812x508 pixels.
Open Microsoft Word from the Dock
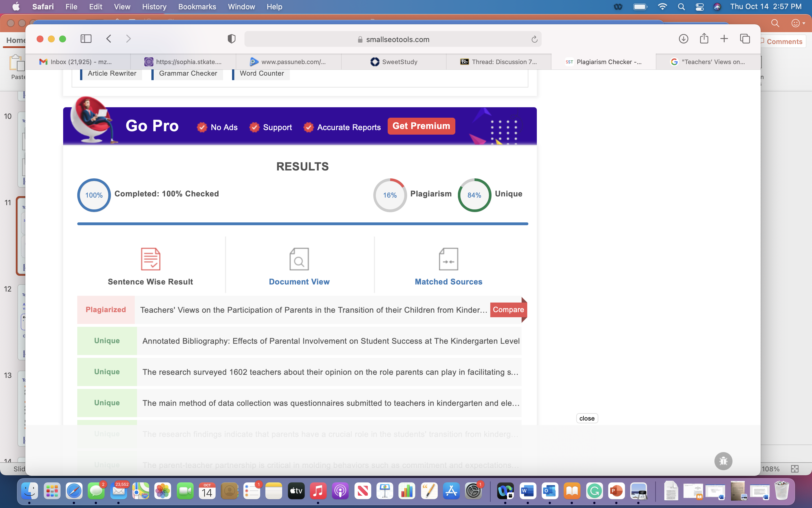coord(528,491)
